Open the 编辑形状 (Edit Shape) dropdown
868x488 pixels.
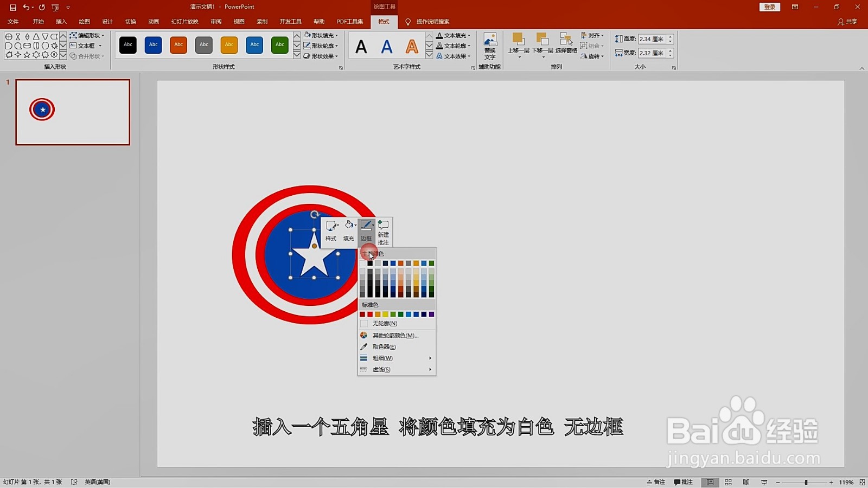[x=87, y=35]
